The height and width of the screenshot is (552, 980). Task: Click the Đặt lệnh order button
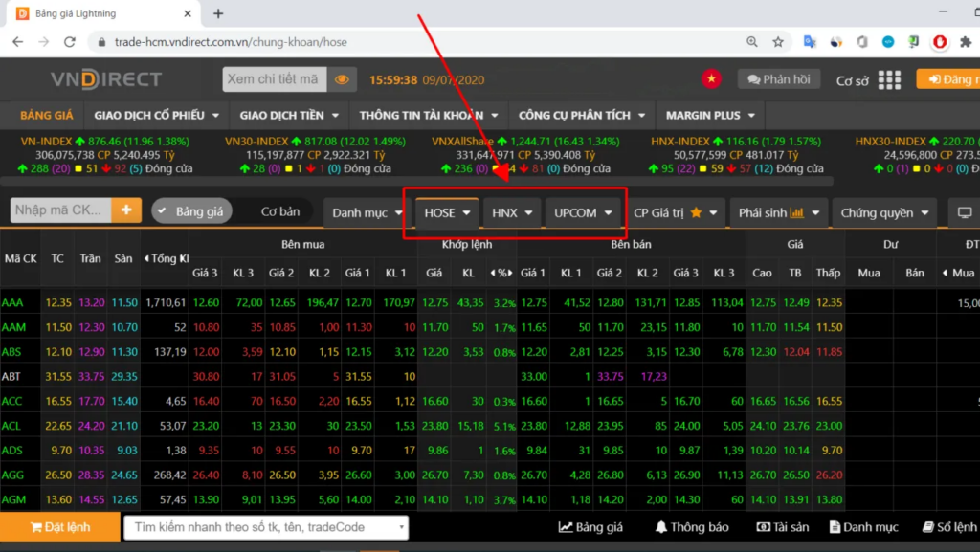[60, 527]
